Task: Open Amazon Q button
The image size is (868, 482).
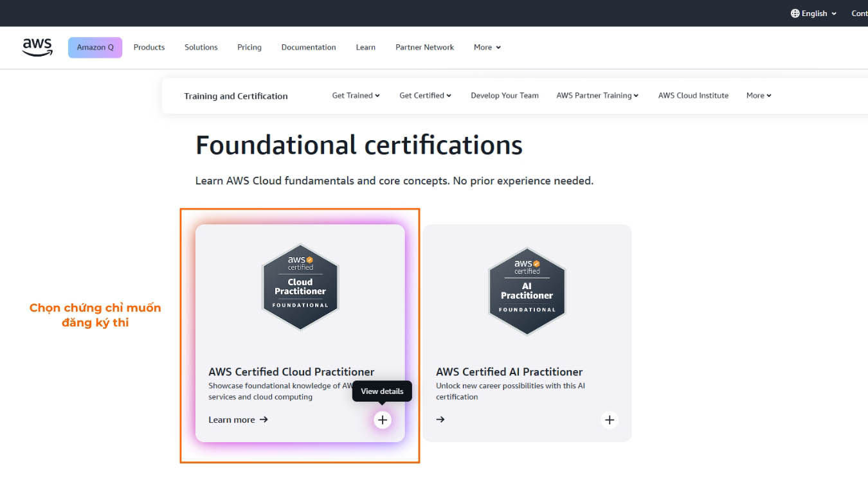Action: 95,48
